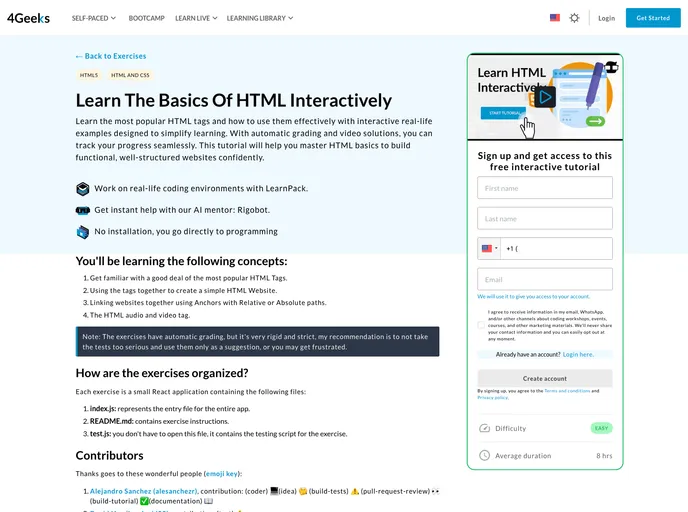688x512 pixels.
Task: Play the Learn HTML Interactively video
Action: click(x=545, y=97)
